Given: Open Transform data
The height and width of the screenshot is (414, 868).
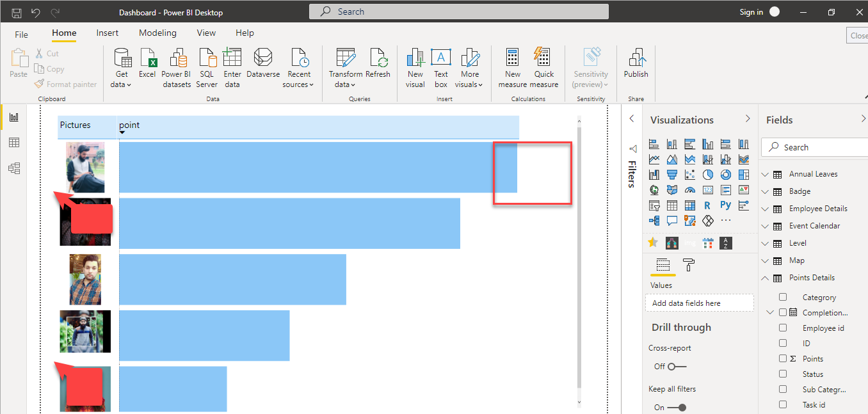Looking at the screenshot, I should [346, 67].
